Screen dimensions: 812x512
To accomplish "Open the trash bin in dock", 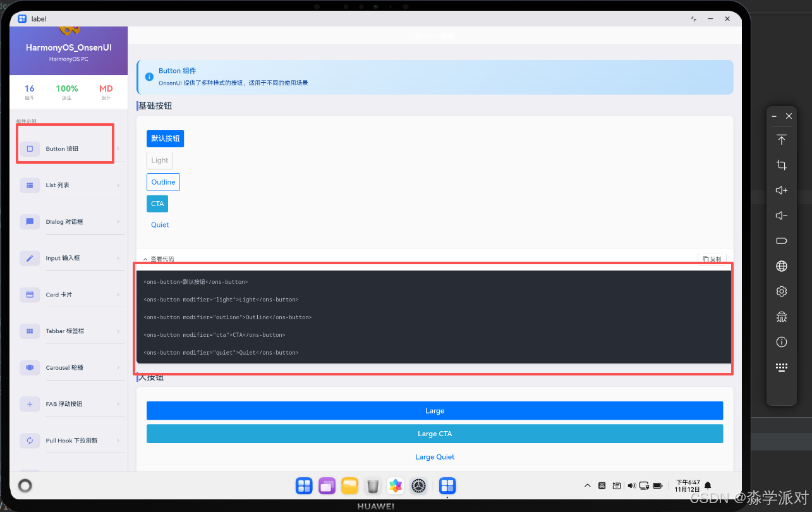I will click(x=373, y=485).
